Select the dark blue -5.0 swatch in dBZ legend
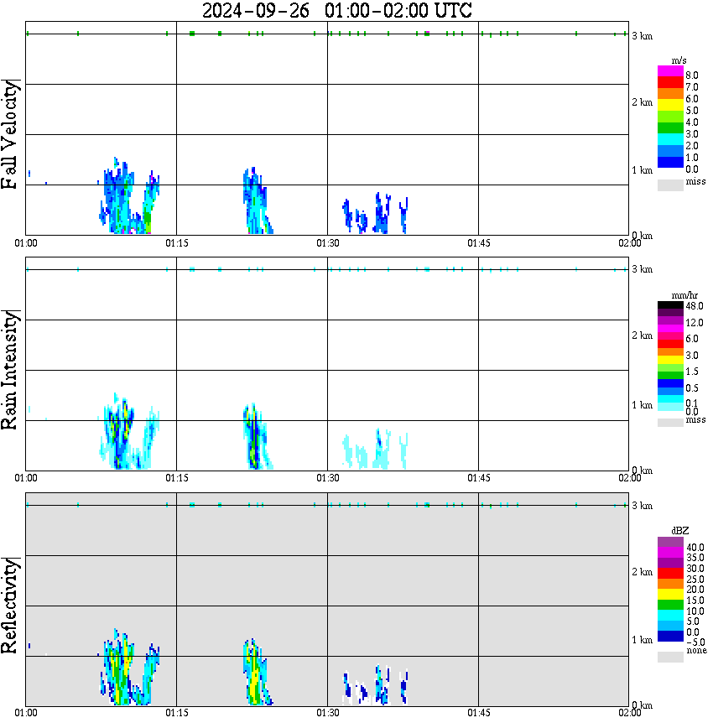 coord(670,636)
